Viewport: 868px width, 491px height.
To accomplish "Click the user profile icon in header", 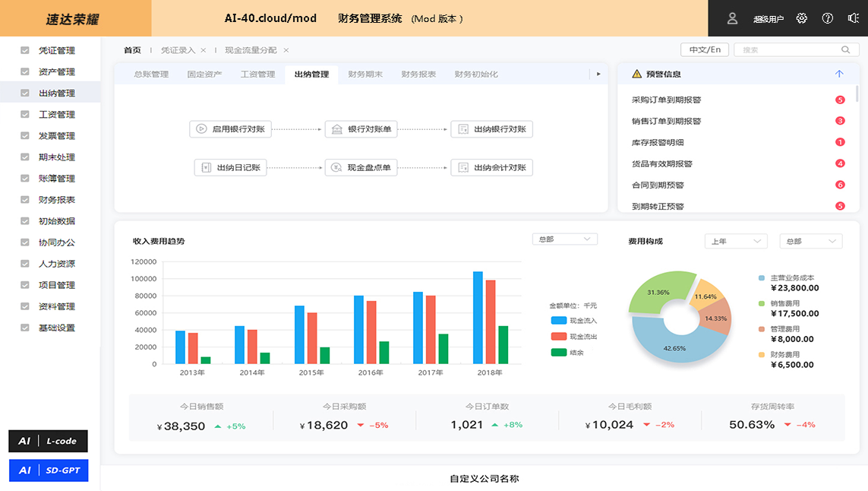I will pyautogui.click(x=732, y=18).
